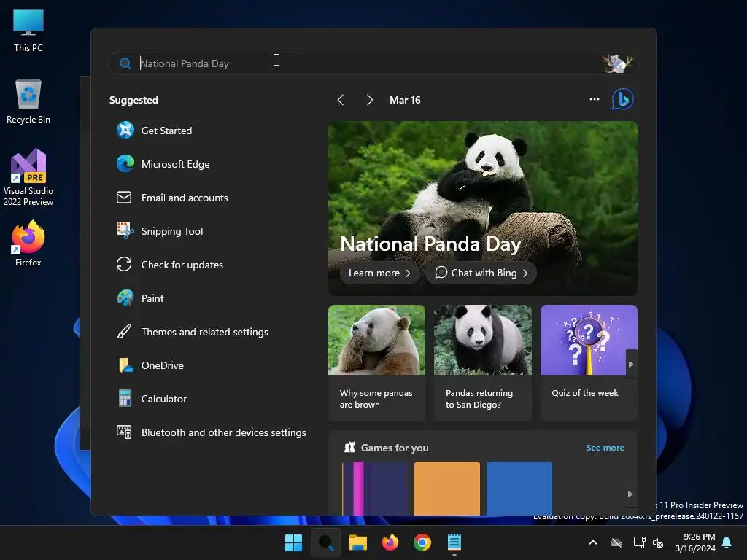Open the Get Started app icon

click(x=125, y=130)
